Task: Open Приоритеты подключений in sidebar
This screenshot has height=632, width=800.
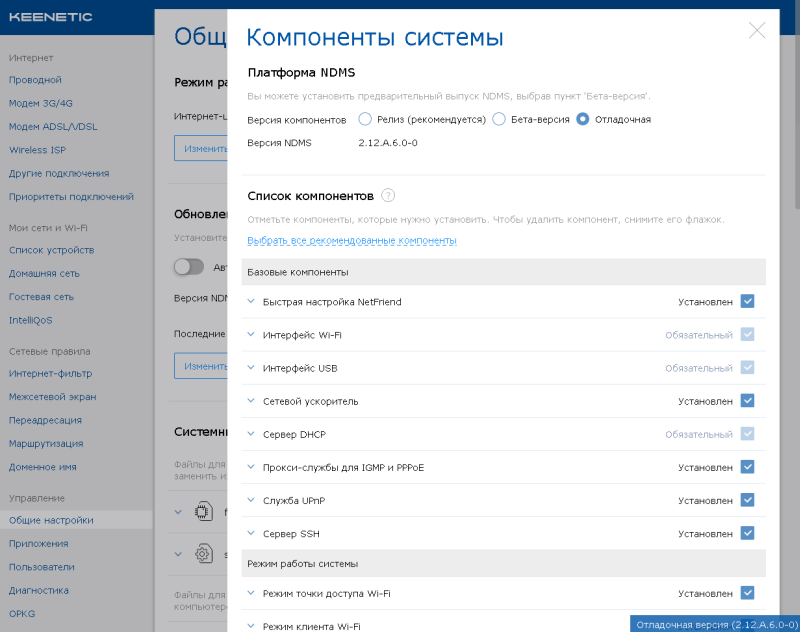Action: [x=71, y=197]
